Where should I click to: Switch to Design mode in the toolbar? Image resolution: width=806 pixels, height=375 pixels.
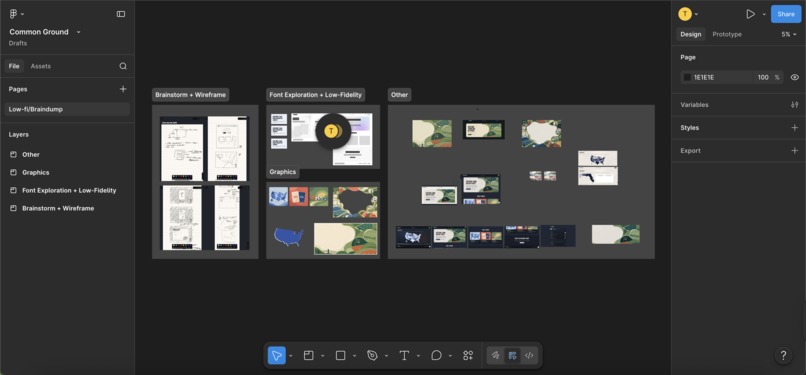(x=512, y=355)
